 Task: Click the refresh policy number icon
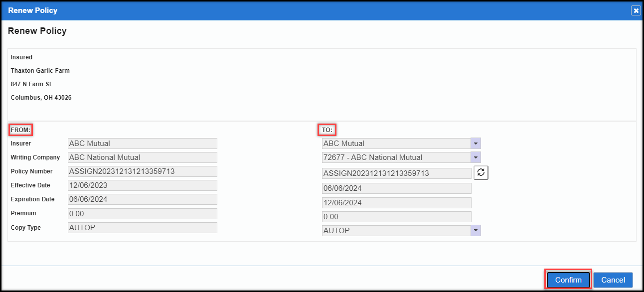(481, 173)
